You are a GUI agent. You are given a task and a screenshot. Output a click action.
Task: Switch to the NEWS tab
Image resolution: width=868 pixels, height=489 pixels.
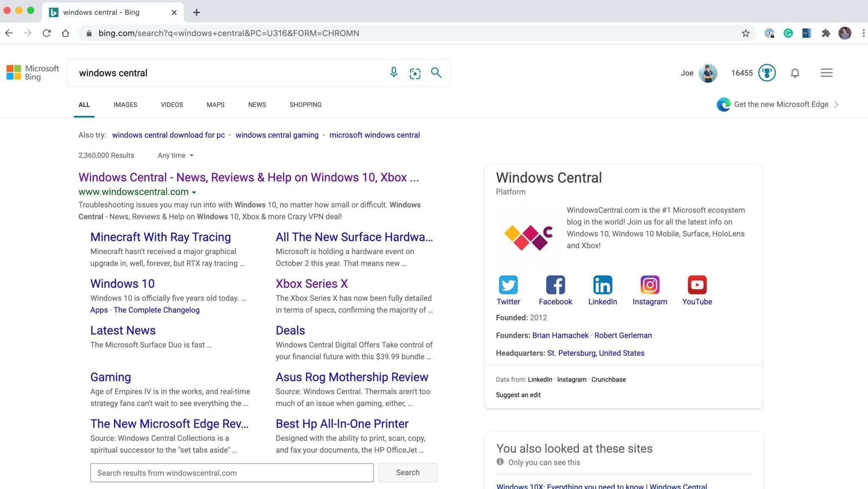point(257,105)
